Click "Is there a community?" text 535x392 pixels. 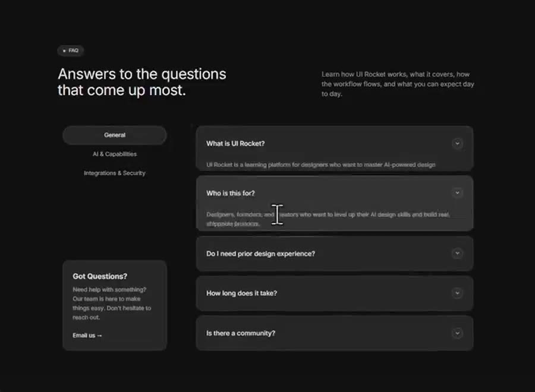(241, 333)
